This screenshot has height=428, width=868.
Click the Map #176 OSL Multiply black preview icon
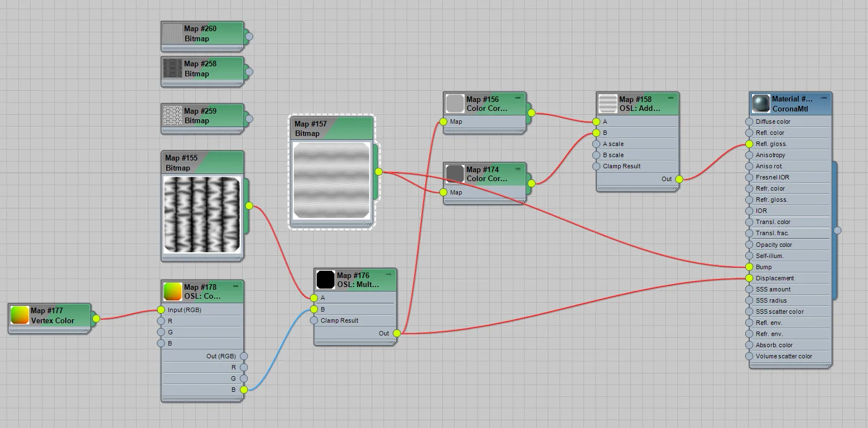(x=325, y=280)
